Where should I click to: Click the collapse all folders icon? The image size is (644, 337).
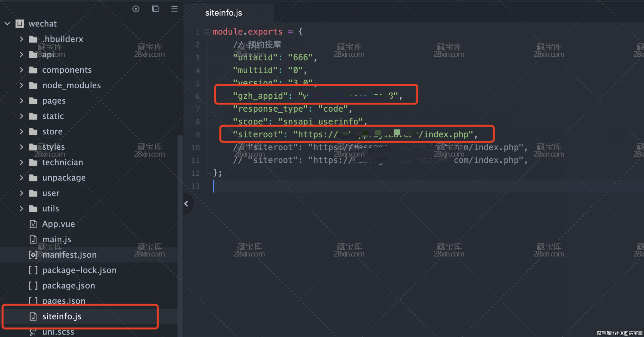pos(155,9)
